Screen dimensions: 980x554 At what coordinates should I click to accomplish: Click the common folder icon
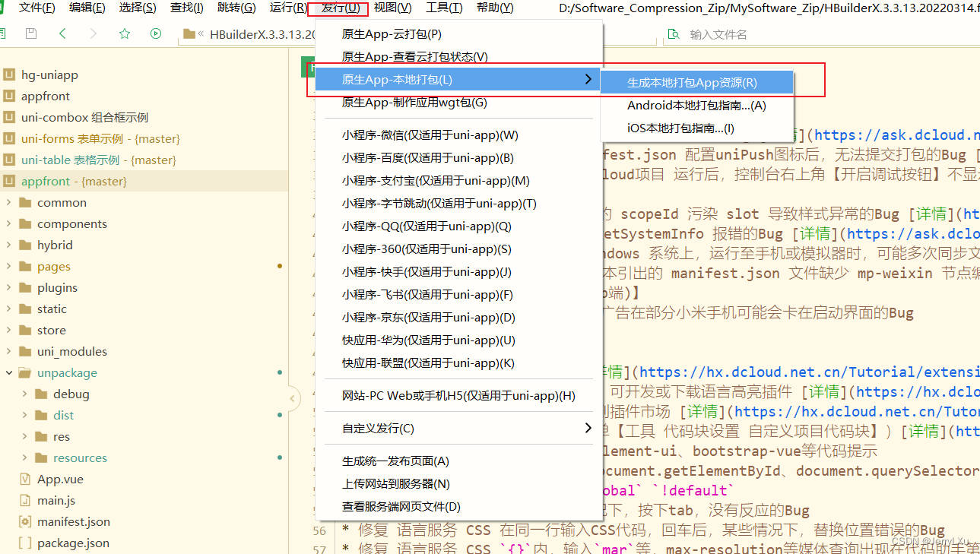[x=24, y=202]
